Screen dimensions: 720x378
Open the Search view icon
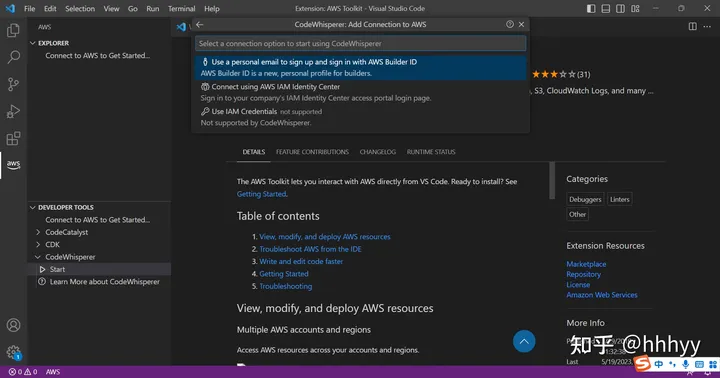pos(13,57)
